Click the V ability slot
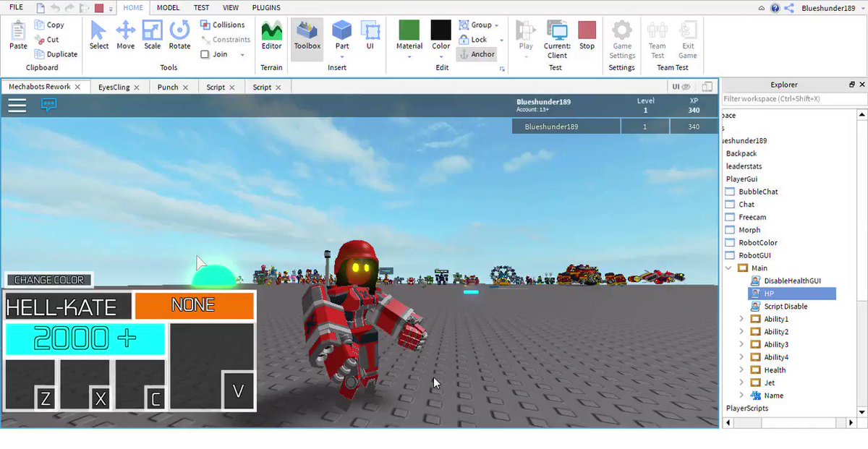The height and width of the screenshot is (449, 868). pos(212,367)
